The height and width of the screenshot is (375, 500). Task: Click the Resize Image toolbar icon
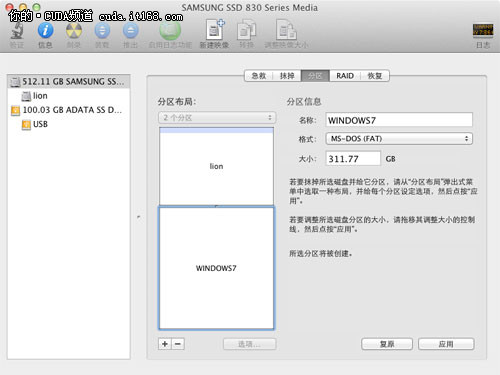(x=286, y=30)
